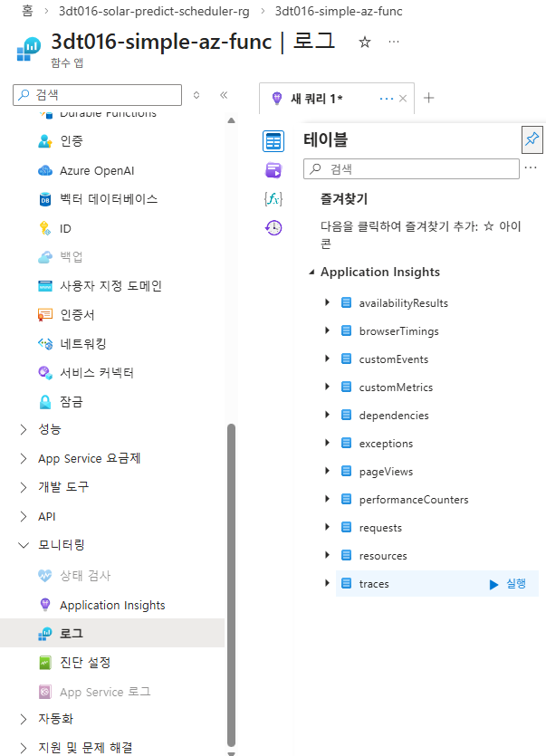Open more options next to title star
Viewport: 546px width, 756px height.
394,42
